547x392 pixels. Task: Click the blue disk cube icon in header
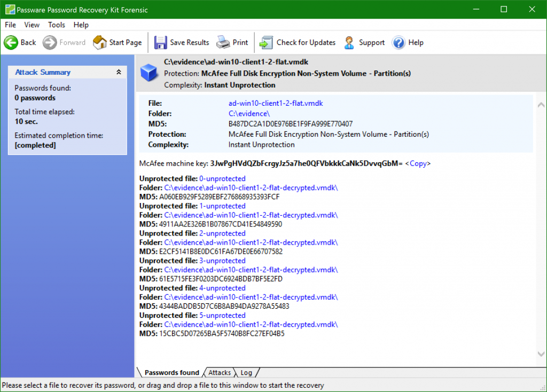pyautogui.click(x=149, y=73)
